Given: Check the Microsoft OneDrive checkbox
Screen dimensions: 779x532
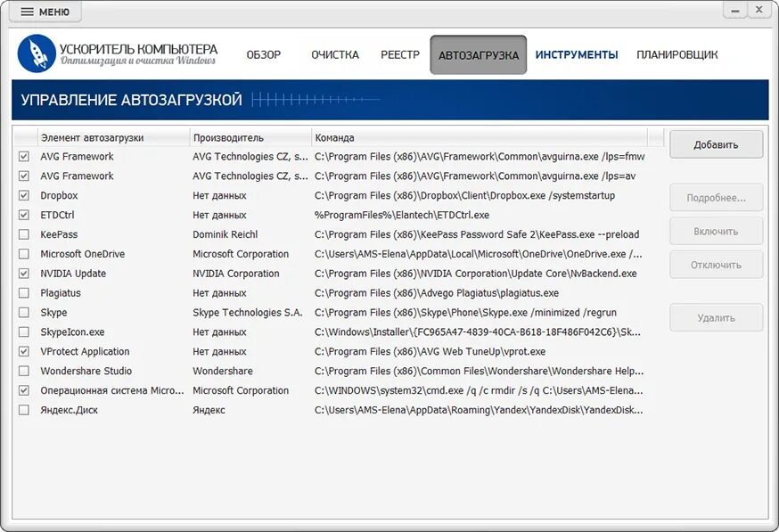Looking at the screenshot, I should point(24,254).
